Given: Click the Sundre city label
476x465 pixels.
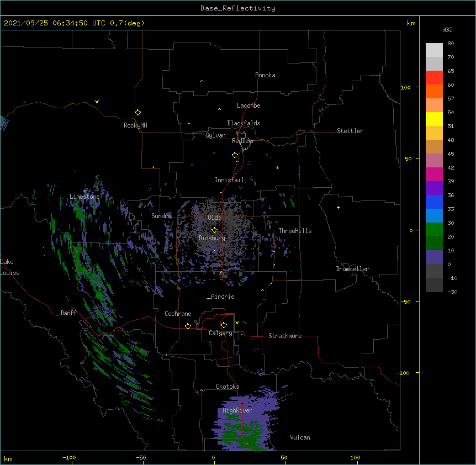Looking at the screenshot, I should pos(161,216).
